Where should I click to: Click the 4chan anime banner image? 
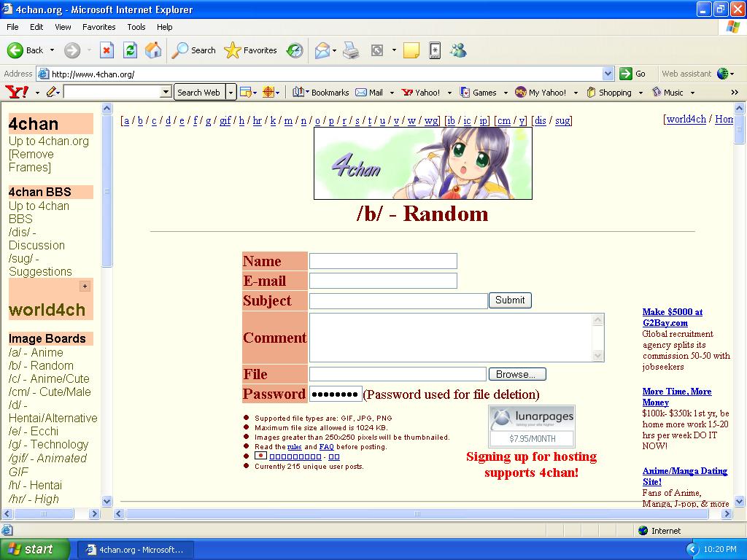422,163
